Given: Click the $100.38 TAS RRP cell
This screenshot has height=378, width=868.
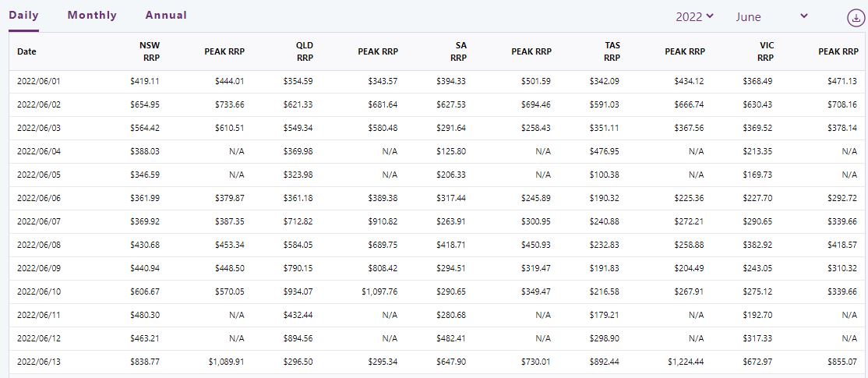Looking at the screenshot, I should (x=605, y=175).
